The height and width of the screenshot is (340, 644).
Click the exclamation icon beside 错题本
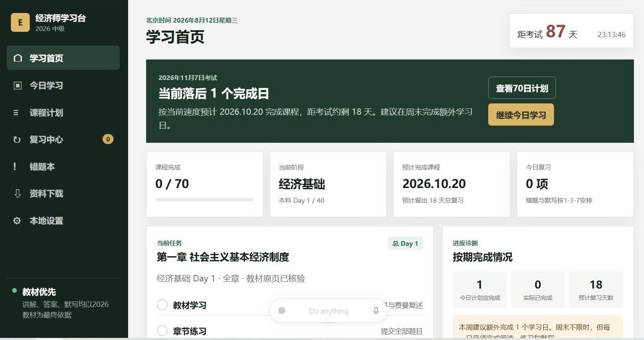[x=15, y=167]
